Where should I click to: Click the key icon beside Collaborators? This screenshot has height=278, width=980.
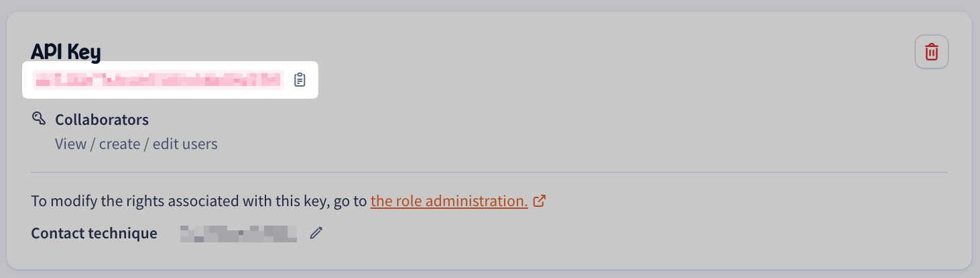[38, 119]
